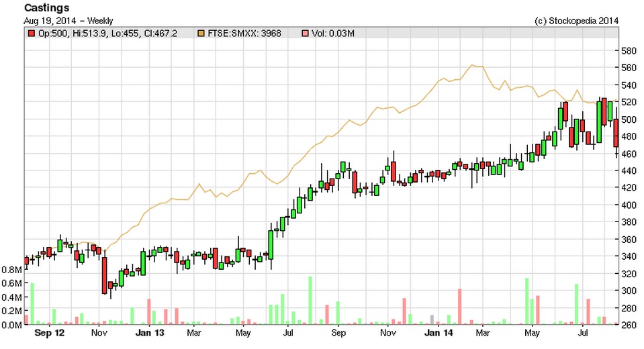Viewport: 644px width, 349px height.
Task: Click the 'Mar' label after Jan 14
Action: coord(483,333)
